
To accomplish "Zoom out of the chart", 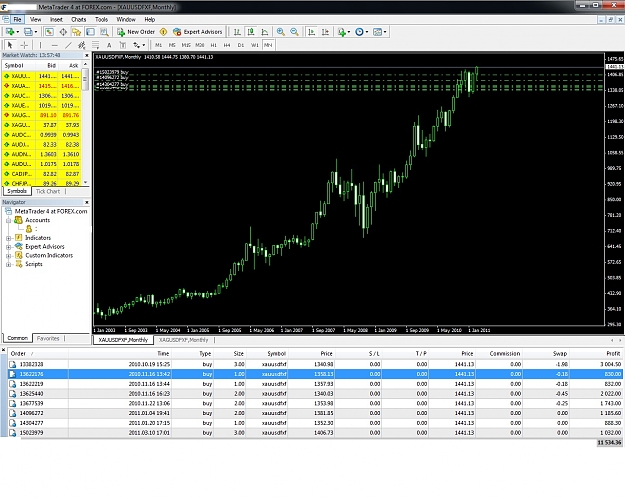I will coord(295,32).
